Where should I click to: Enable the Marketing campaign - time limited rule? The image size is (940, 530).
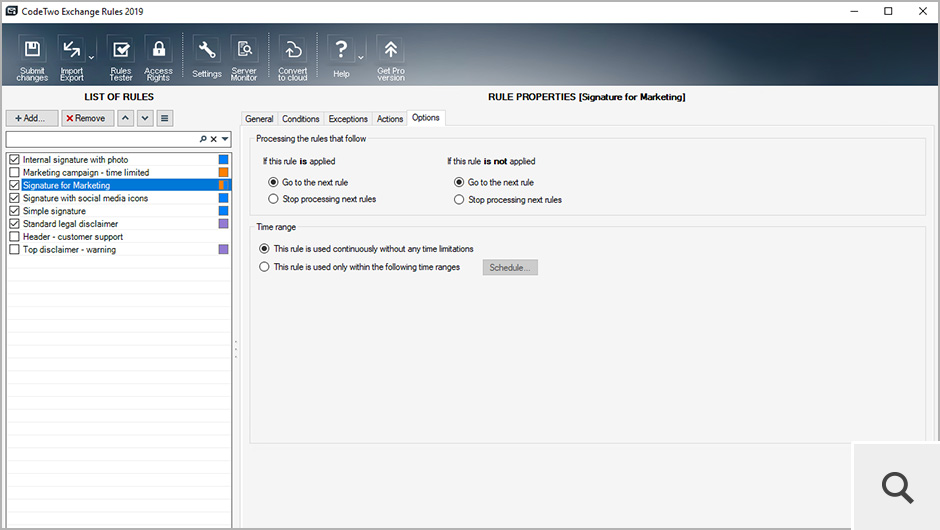[x=14, y=173]
